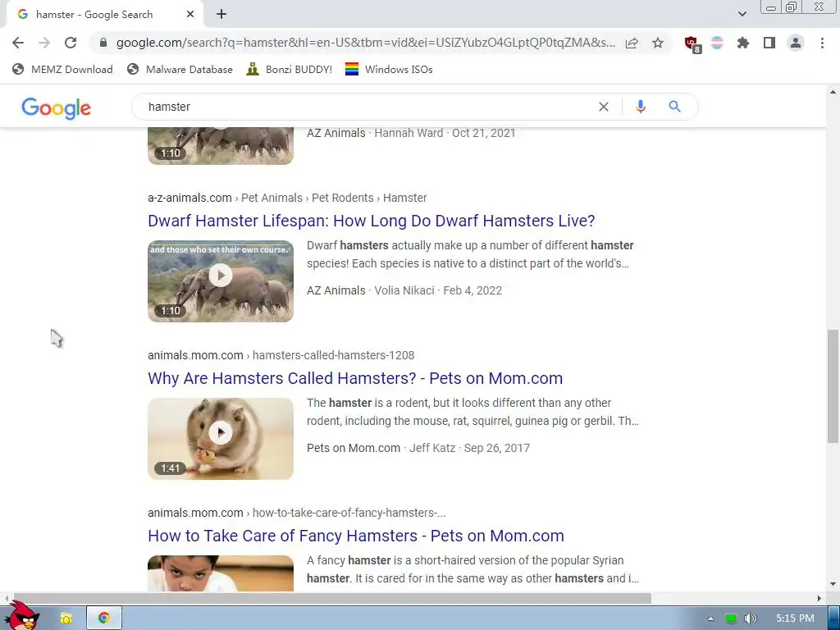Open the uBlock Origin extension icon
Image resolution: width=840 pixels, height=630 pixels.
click(x=692, y=44)
